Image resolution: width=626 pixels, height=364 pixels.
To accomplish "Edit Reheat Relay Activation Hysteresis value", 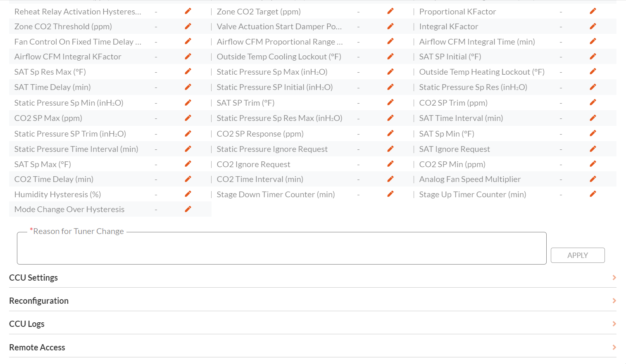I will [188, 11].
